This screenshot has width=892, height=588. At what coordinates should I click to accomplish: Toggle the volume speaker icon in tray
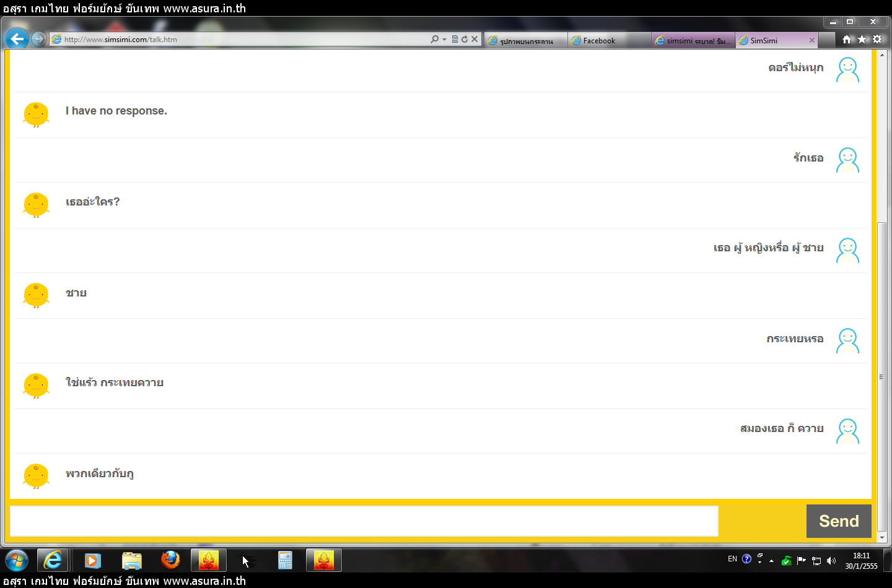click(831, 561)
